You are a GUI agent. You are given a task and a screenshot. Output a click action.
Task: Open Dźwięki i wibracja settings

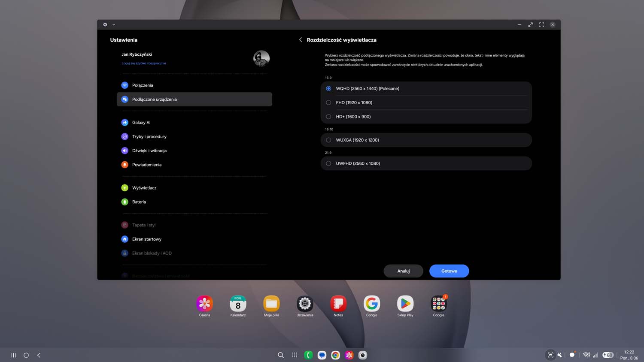tap(194, 151)
